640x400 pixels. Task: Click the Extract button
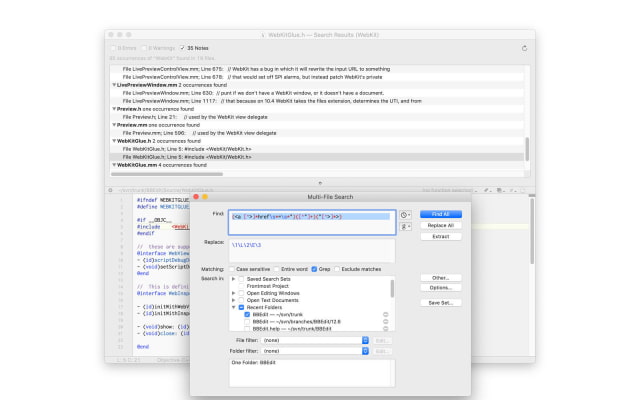point(441,236)
